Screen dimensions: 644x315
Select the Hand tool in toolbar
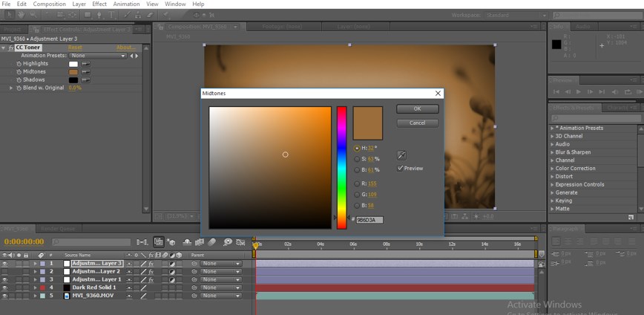[22, 14]
